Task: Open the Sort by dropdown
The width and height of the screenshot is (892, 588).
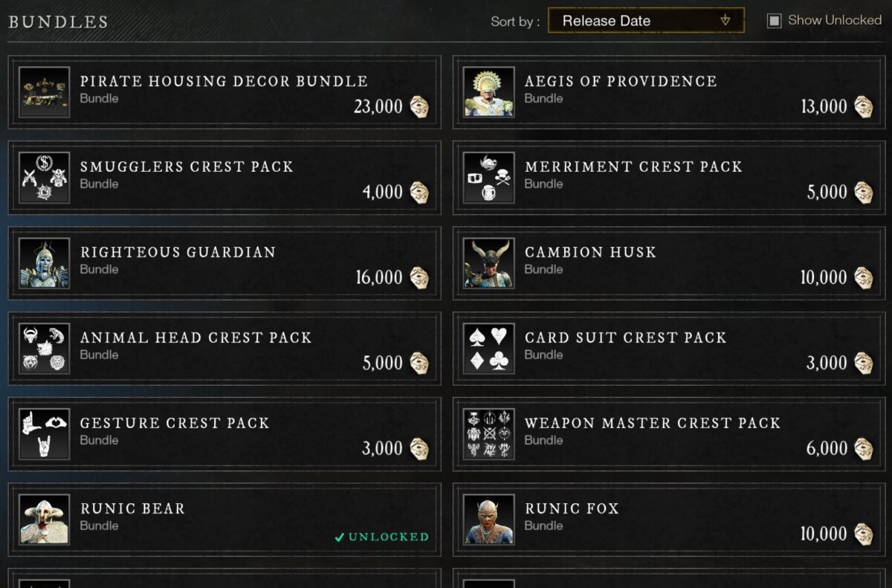Action: point(645,20)
